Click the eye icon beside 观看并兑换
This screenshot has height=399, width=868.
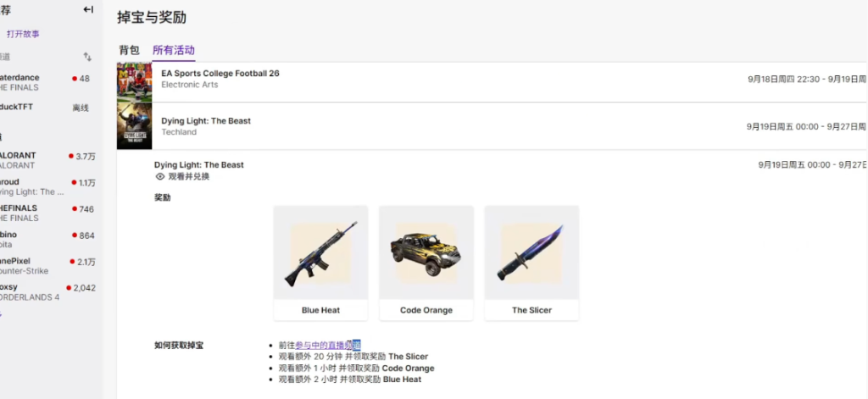[x=160, y=176]
